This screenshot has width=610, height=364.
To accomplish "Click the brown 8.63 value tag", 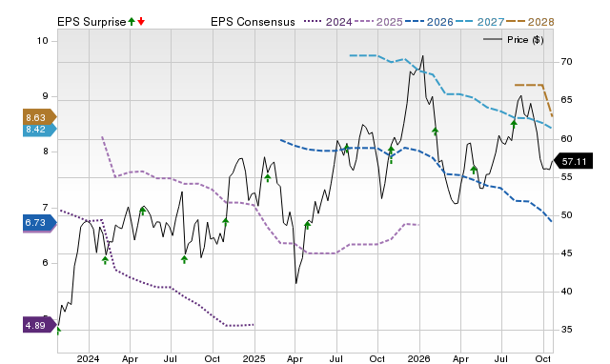I will click(x=40, y=117).
